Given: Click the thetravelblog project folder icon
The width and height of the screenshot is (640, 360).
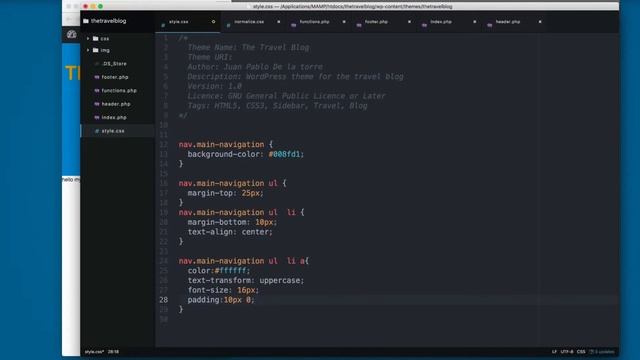Looking at the screenshot, I should pyautogui.click(x=86, y=21).
